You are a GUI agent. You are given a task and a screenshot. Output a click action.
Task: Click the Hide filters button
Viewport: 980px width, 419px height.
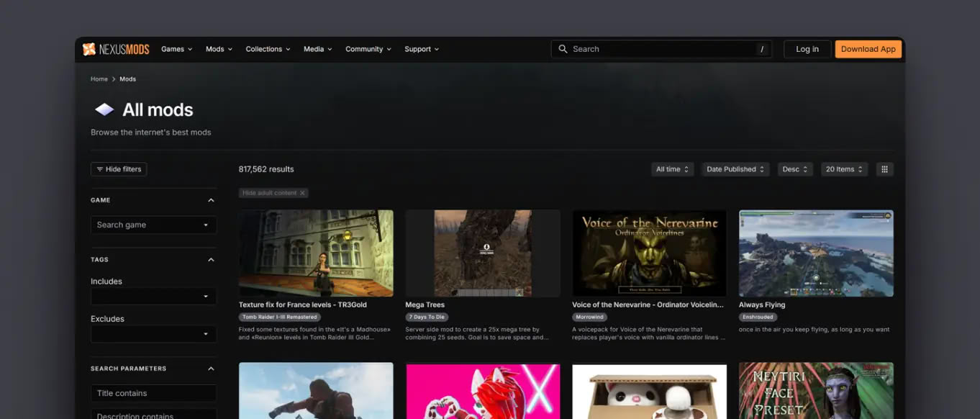tap(119, 169)
